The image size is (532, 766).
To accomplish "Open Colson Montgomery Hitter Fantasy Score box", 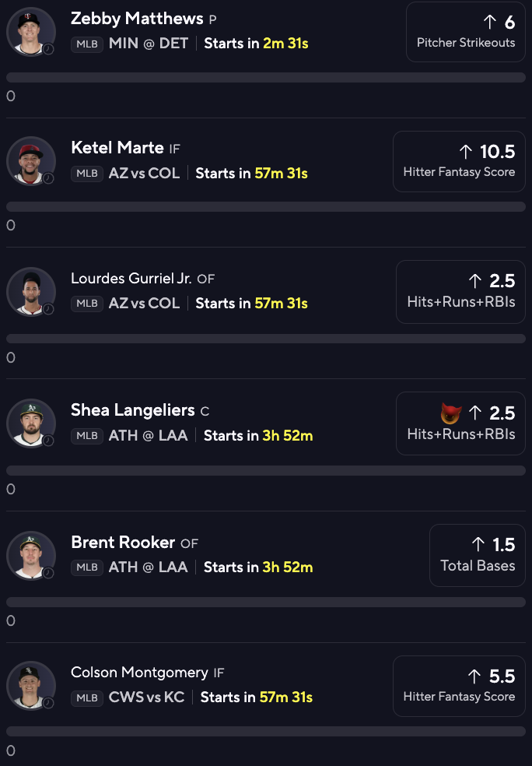I will 459,686.
